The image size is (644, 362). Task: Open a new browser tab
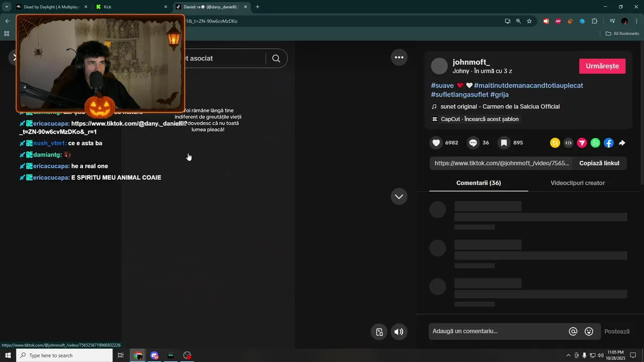(x=258, y=7)
